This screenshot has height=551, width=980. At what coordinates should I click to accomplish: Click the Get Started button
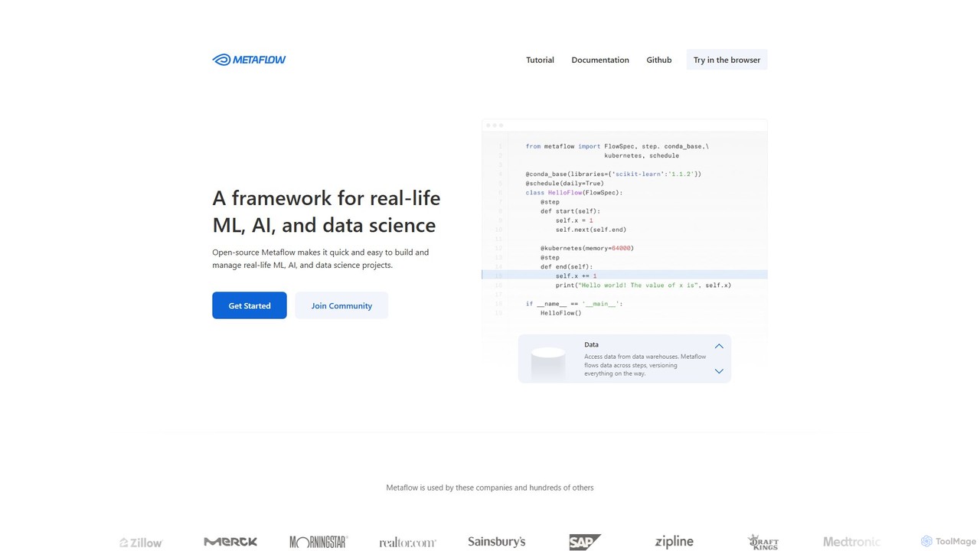(x=250, y=305)
